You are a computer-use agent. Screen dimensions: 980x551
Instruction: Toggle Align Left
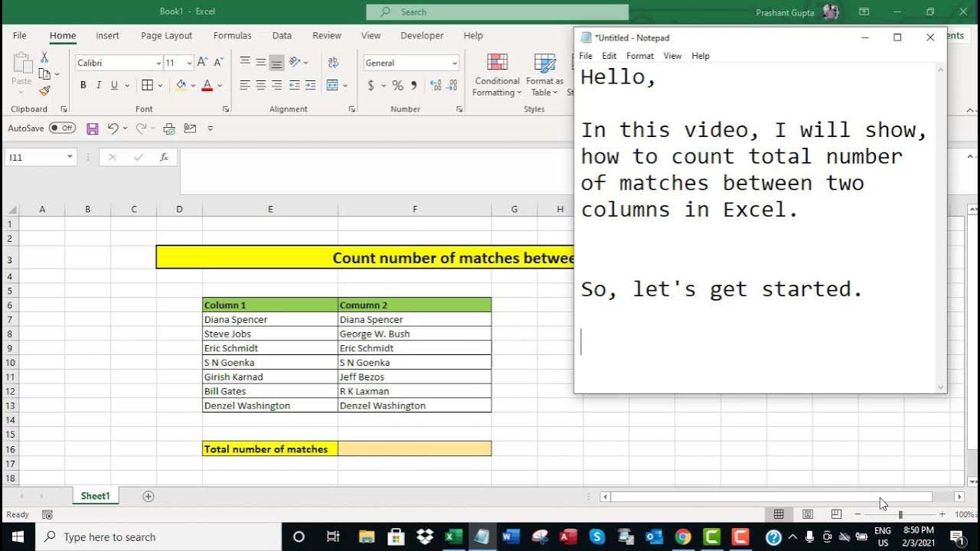coord(245,86)
